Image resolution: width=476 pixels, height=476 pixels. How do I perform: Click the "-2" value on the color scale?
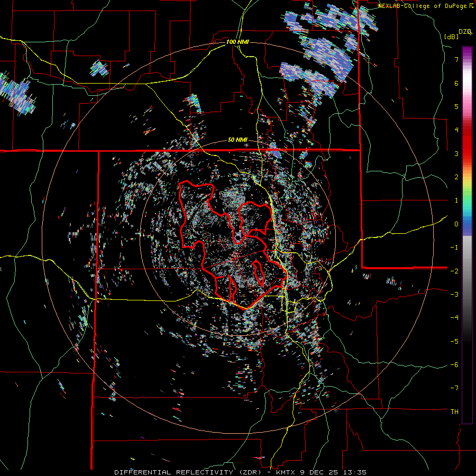pyautogui.click(x=454, y=271)
